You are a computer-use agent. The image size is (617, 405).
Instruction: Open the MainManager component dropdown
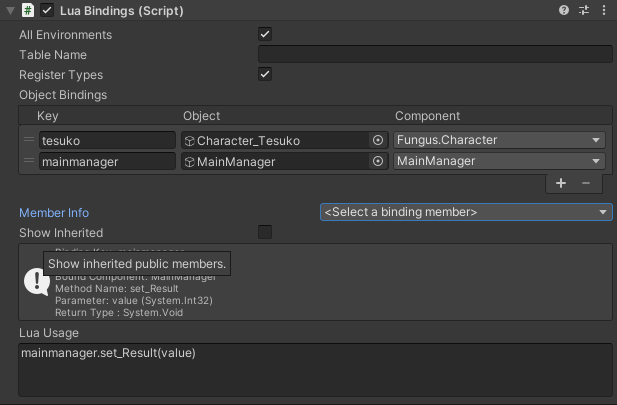point(499,161)
